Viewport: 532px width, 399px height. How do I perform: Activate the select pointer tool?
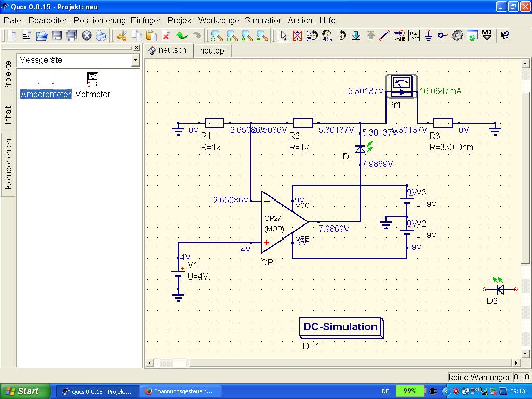[283, 35]
